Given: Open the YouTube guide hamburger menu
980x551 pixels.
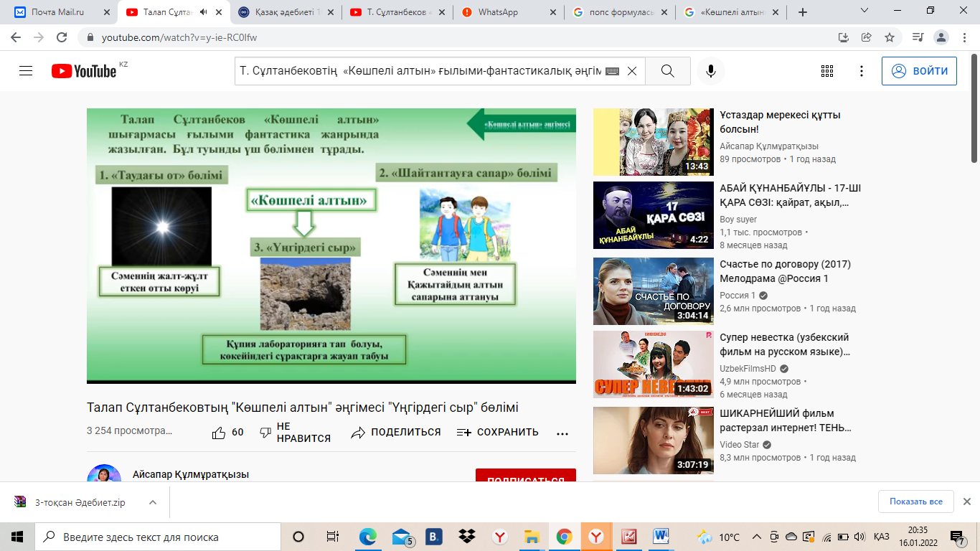Looking at the screenshot, I should pyautogui.click(x=26, y=71).
